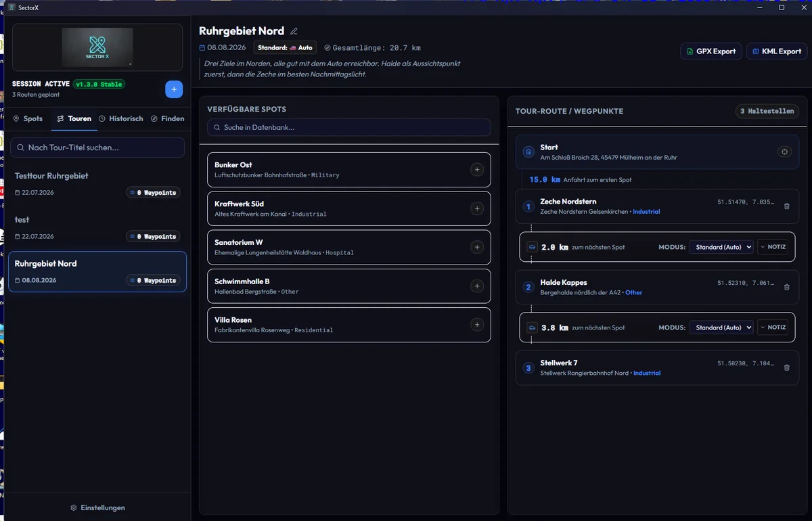Viewport: 812px width, 521px height.
Task: Click the 3 Haltestellen badge
Action: coord(767,111)
